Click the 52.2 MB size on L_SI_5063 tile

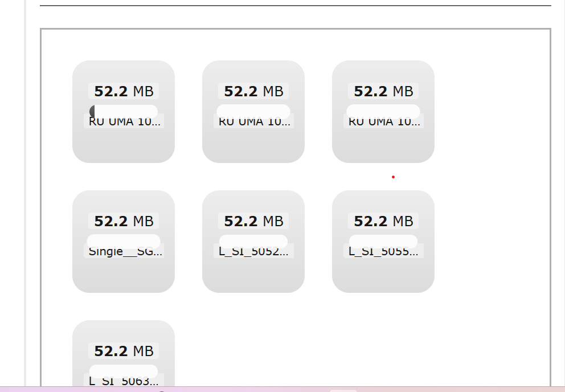coord(124,351)
